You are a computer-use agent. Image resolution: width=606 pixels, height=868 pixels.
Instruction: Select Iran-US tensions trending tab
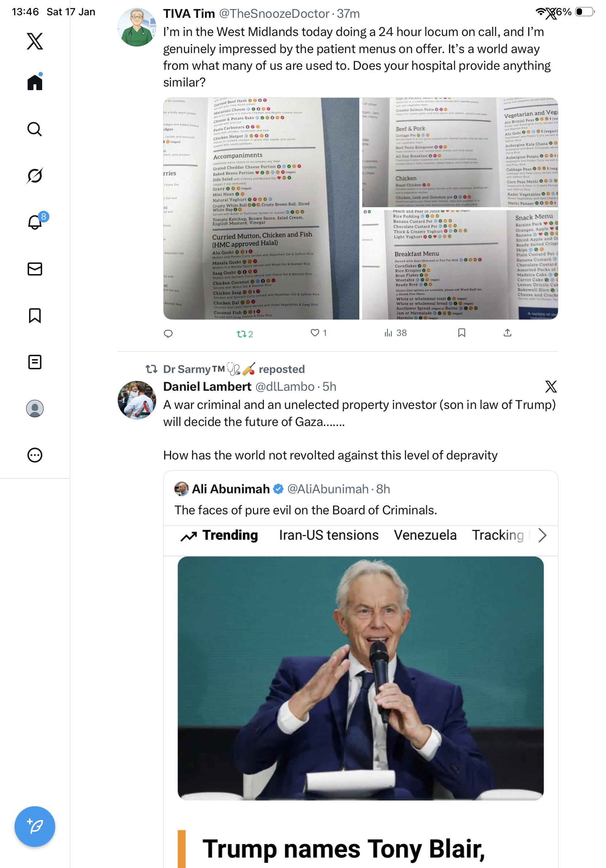[x=329, y=535]
